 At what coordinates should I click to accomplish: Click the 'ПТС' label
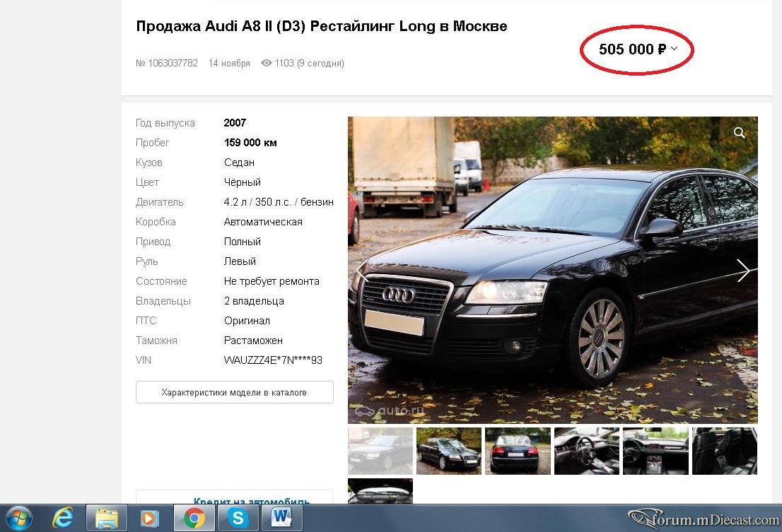pos(146,320)
